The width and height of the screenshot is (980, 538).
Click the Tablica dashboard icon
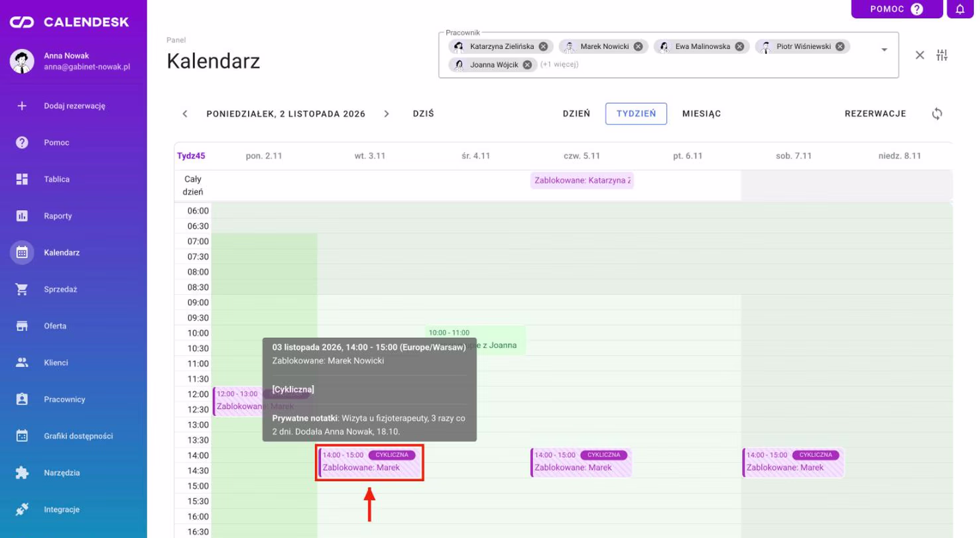[x=22, y=179]
